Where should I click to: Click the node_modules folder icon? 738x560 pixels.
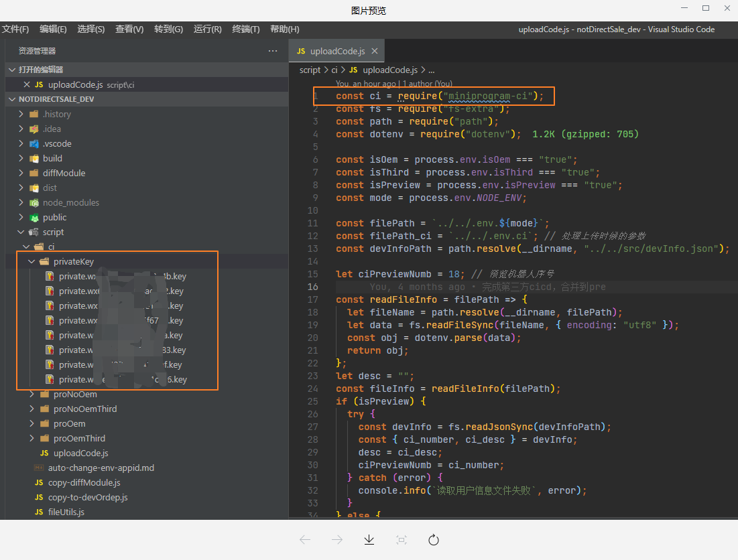[x=34, y=202]
